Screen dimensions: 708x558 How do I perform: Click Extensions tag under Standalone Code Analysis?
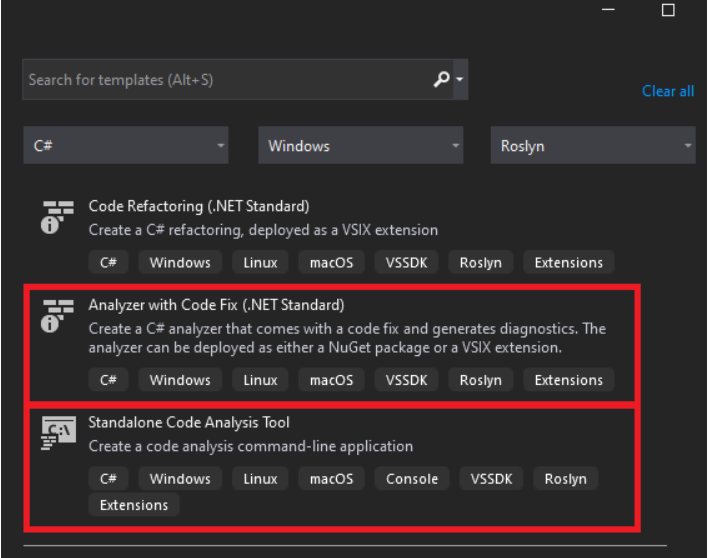[x=134, y=505]
